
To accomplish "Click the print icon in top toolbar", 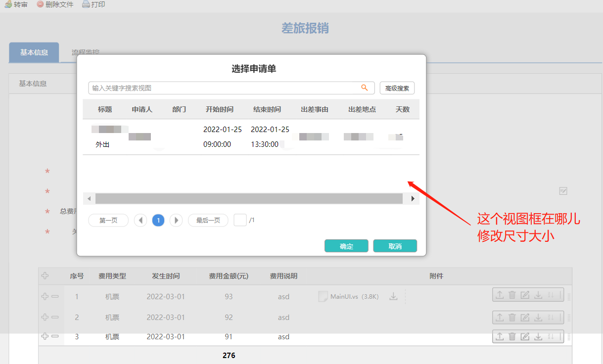I will point(86,4).
